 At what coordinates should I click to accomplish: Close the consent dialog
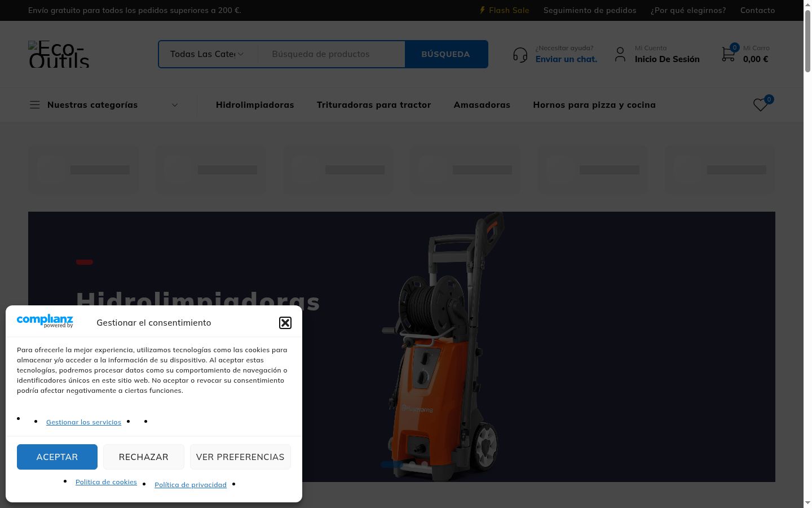coord(285,323)
